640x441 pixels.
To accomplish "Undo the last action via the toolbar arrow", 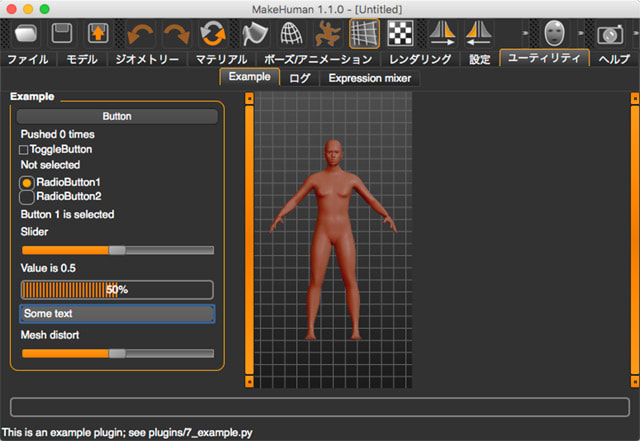I will point(140,34).
